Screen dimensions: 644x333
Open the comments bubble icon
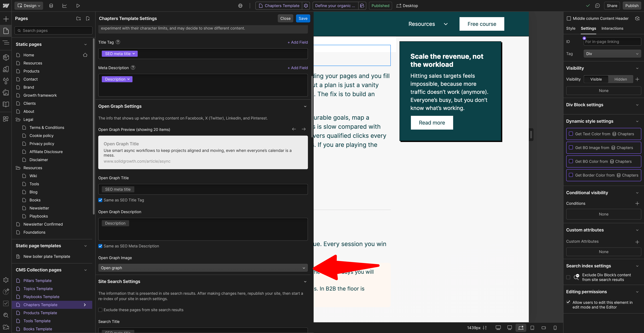[598, 6]
